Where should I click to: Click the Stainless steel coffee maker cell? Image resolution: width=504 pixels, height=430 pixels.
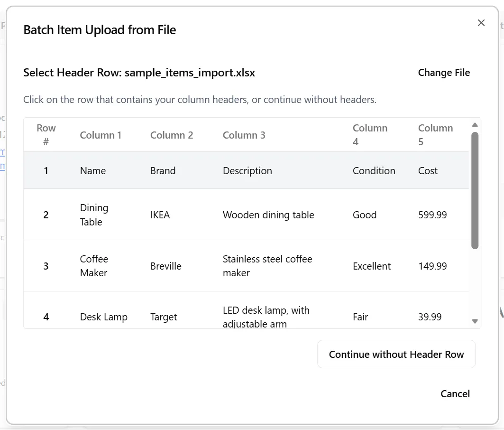(x=267, y=266)
